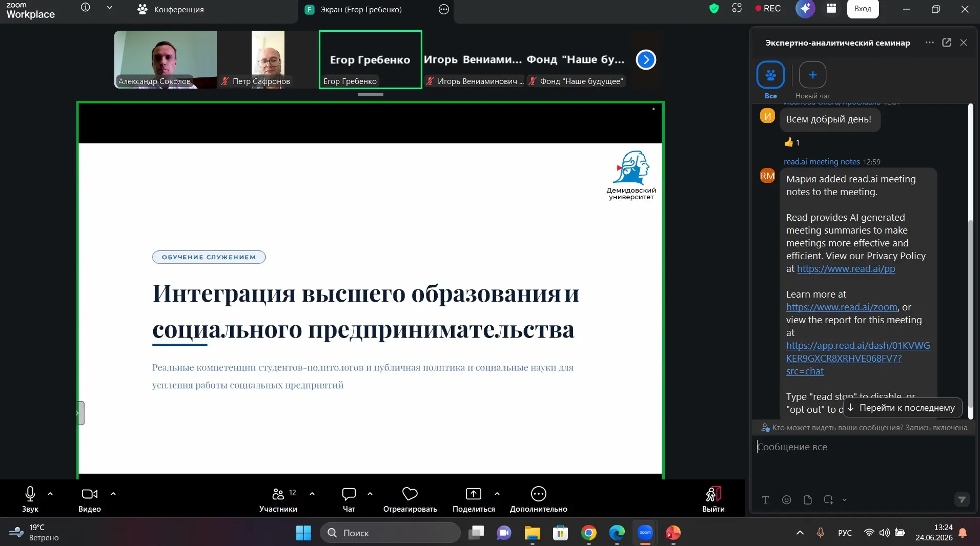Viewport: 980px width, 546px height.
Task: Click thumbs up reaction on message
Action: (x=792, y=142)
